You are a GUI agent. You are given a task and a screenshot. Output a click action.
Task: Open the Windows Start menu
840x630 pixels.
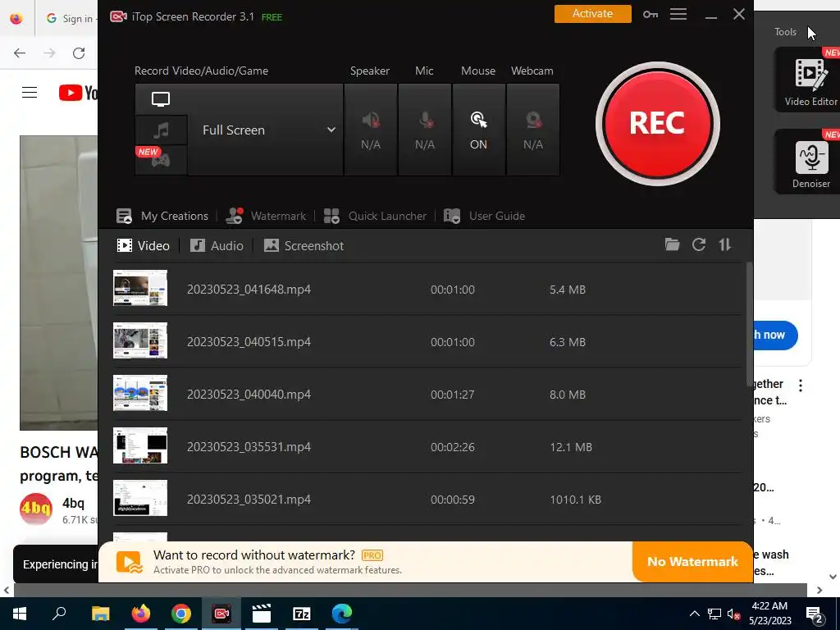pos(20,614)
